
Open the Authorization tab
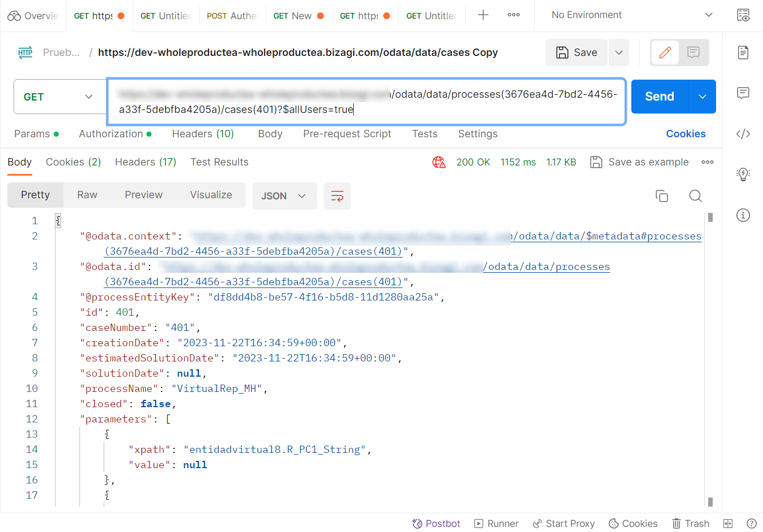click(115, 134)
